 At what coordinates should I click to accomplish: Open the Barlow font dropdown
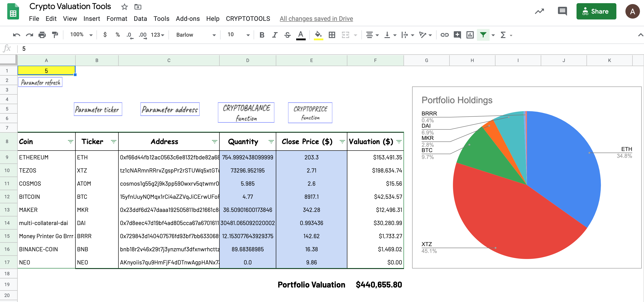coord(196,35)
